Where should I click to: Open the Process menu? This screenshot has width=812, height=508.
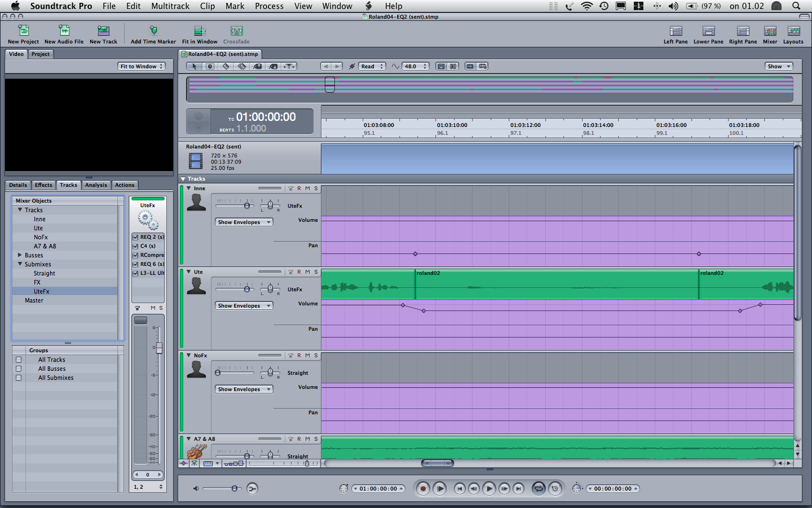269,6
